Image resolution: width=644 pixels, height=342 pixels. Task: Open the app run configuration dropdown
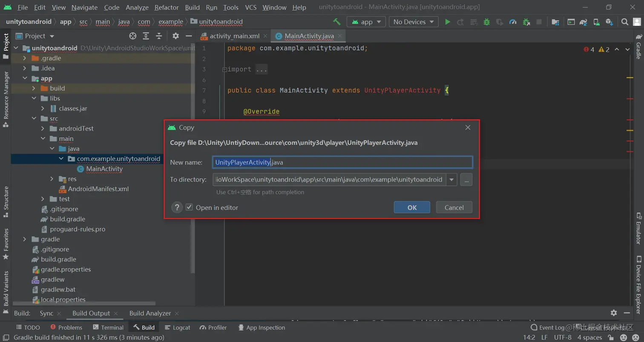point(366,22)
